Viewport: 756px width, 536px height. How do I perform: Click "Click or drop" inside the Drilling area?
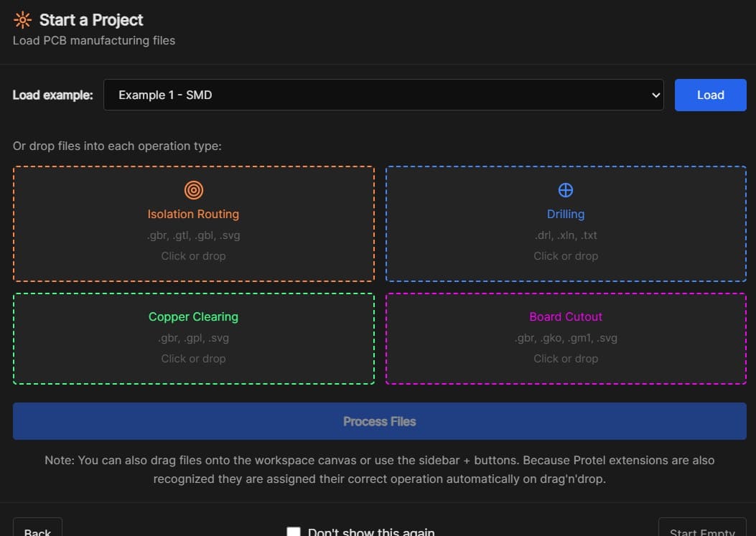pos(566,255)
